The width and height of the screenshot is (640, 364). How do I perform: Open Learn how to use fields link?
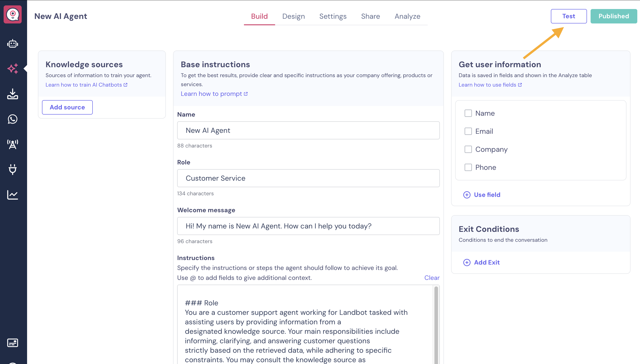click(487, 85)
